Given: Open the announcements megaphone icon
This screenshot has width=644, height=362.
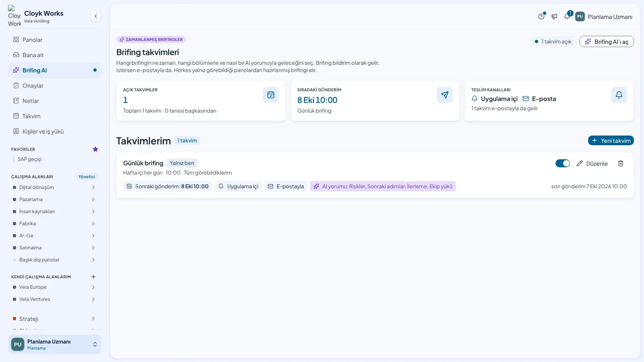Looking at the screenshot, I should point(554,16).
